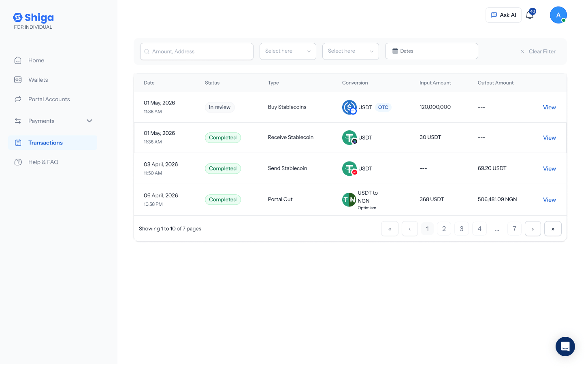Click the Wallets sidebar icon
The height and width of the screenshot is (370, 588).
18,80
